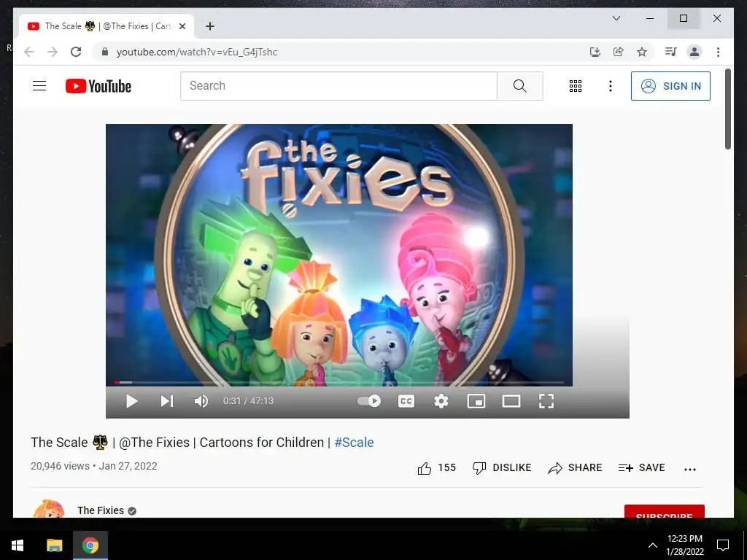This screenshot has height=560, width=747.
Task: Open The Fixies channel name
Action: coord(101,510)
